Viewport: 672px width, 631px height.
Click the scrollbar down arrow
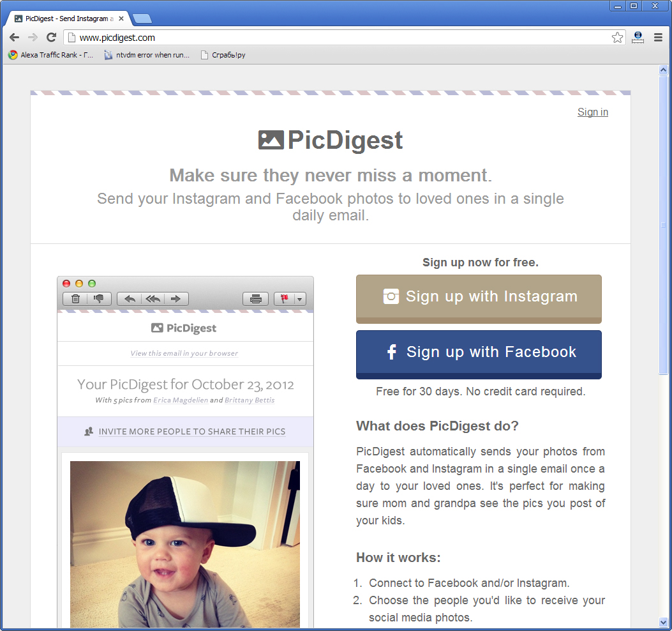coord(664,622)
